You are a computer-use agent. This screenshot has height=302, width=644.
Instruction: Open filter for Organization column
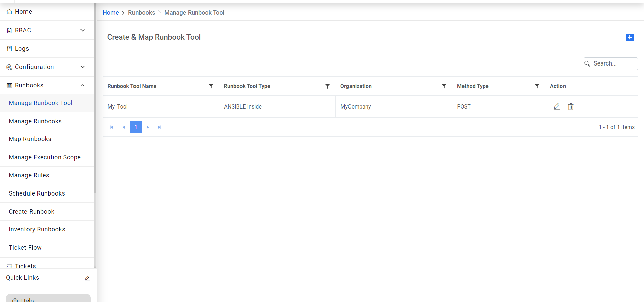pyautogui.click(x=444, y=86)
